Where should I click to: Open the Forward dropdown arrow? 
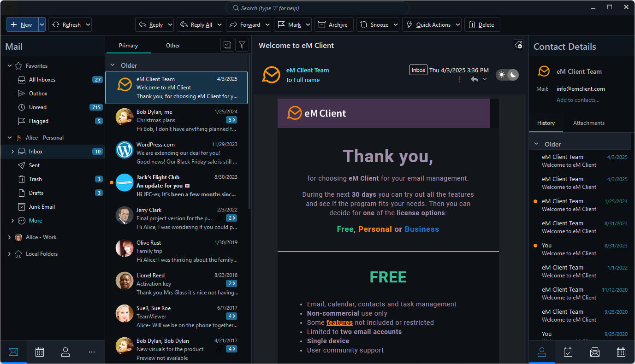tap(267, 25)
